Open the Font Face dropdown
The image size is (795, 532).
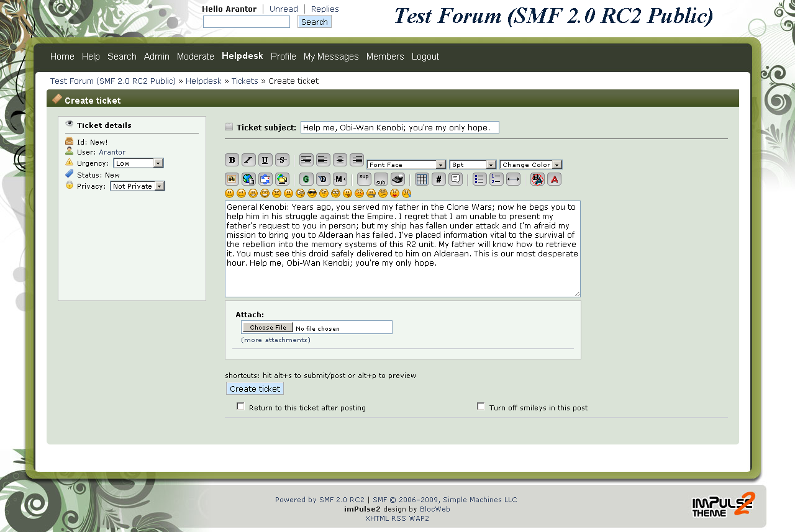pos(406,165)
